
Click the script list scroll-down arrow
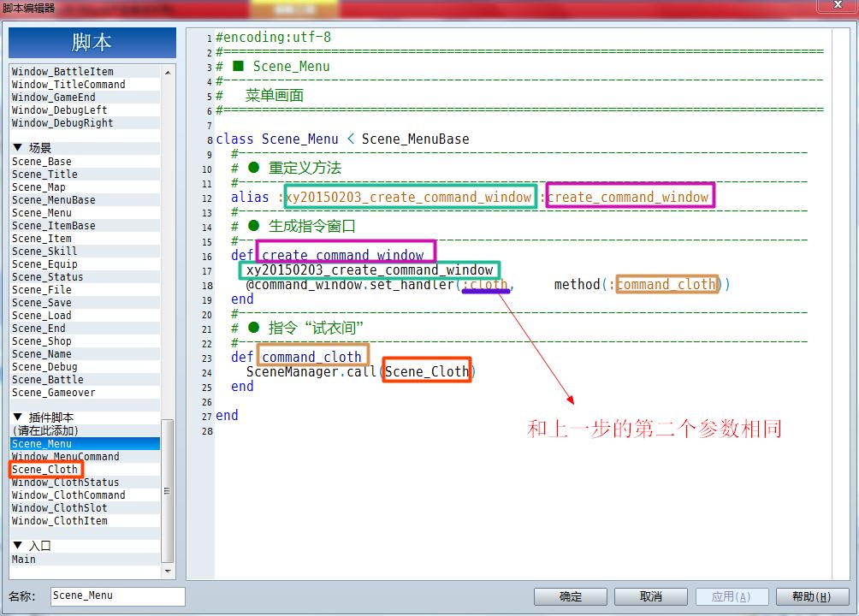click(x=168, y=571)
